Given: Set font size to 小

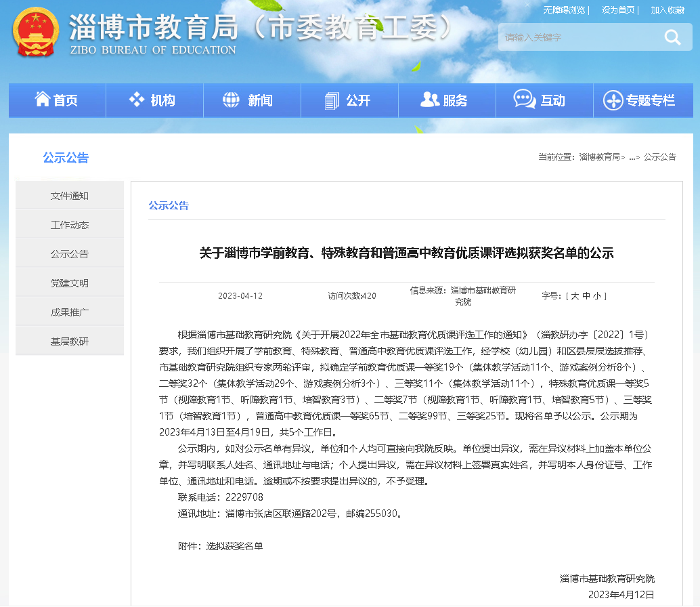Looking at the screenshot, I should click(x=597, y=295).
